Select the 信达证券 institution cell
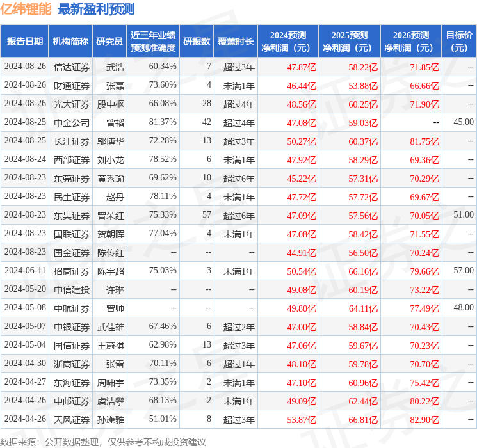 pos(72,67)
